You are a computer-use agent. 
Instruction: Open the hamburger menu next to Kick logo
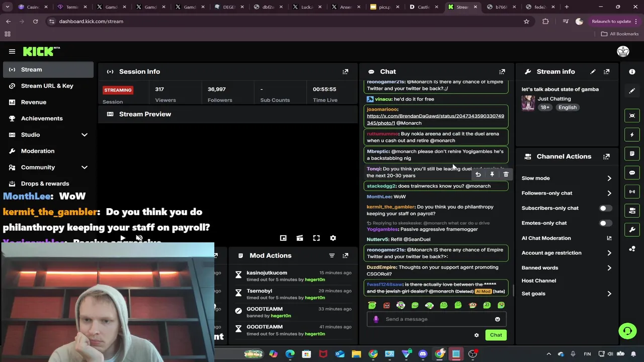point(12,51)
